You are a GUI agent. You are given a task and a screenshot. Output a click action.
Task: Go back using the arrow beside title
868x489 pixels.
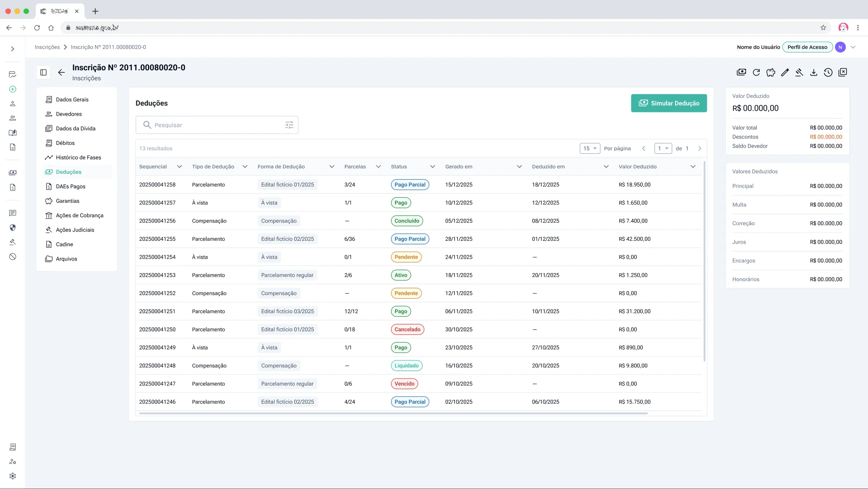[62, 72]
